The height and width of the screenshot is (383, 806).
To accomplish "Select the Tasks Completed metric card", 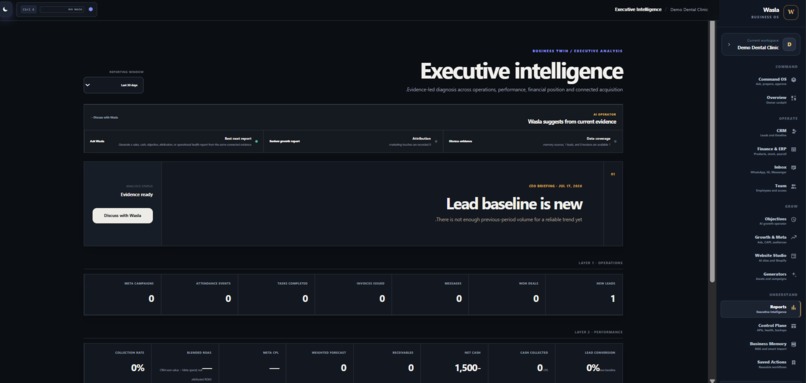I will pos(277,295).
